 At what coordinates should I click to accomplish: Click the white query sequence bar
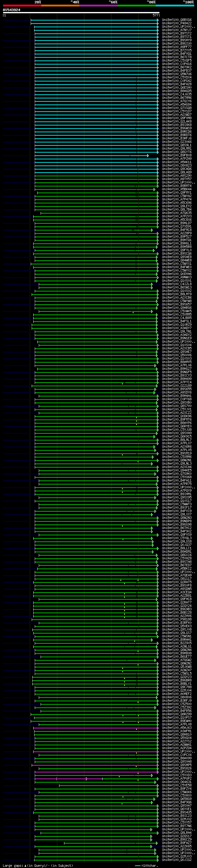click(x=81, y=13)
